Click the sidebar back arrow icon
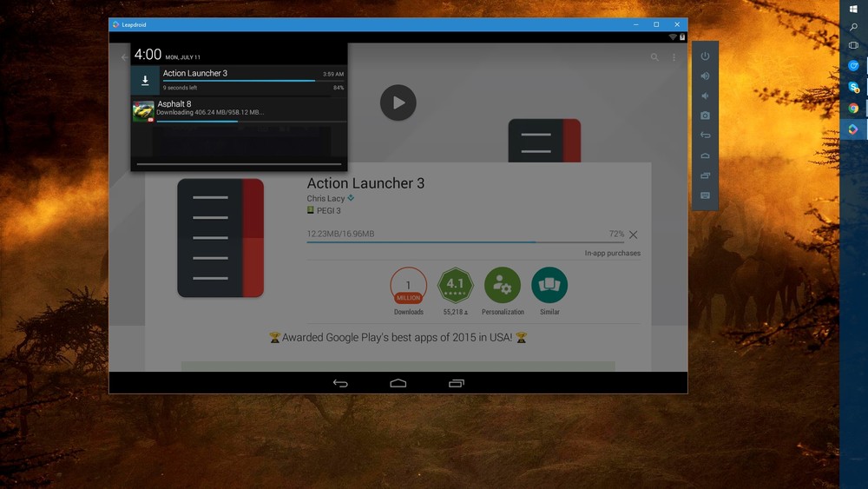Image resolution: width=868 pixels, height=489 pixels. (x=705, y=135)
